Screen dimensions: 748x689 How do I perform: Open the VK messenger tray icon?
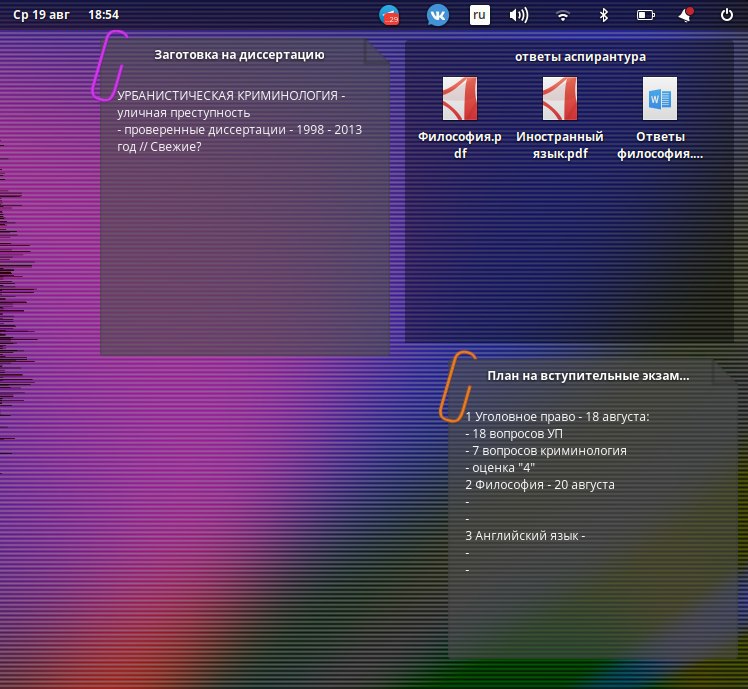point(437,15)
